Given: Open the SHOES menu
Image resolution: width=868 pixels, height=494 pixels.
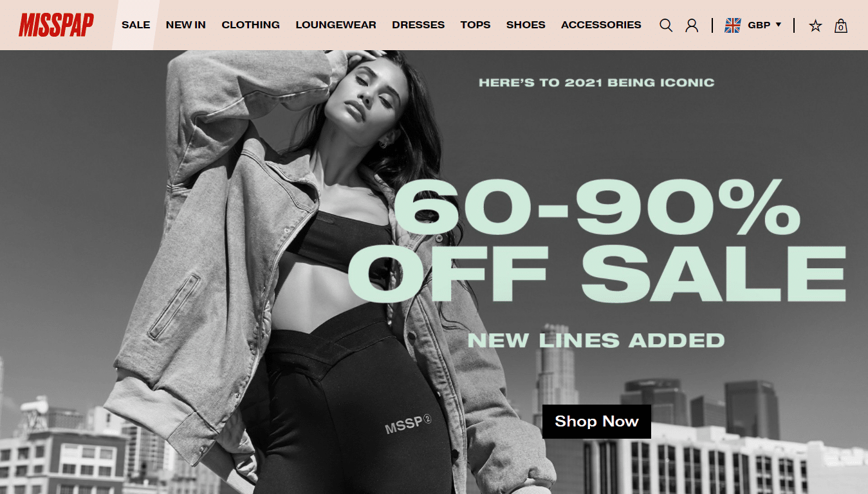Looking at the screenshot, I should click(x=526, y=25).
